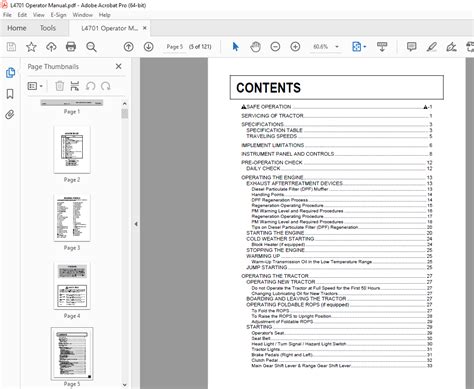Click the upload to cloud icon

[51, 47]
